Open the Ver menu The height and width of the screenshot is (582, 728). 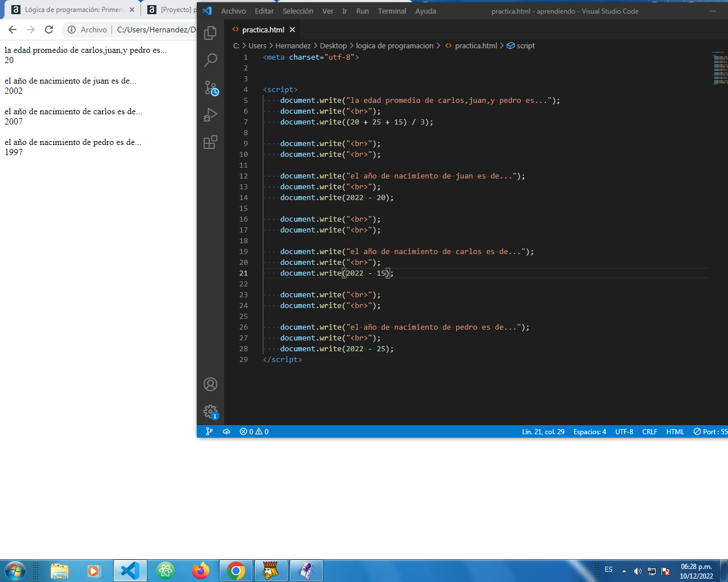coord(328,11)
